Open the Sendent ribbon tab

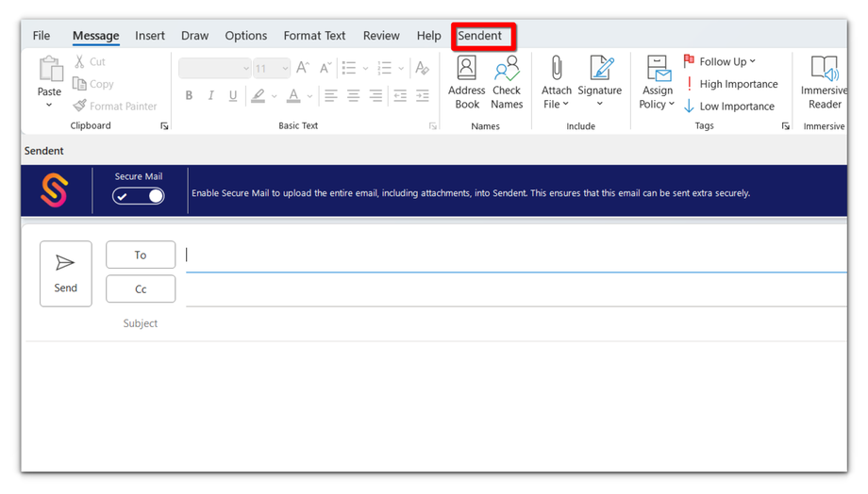coord(479,36)
